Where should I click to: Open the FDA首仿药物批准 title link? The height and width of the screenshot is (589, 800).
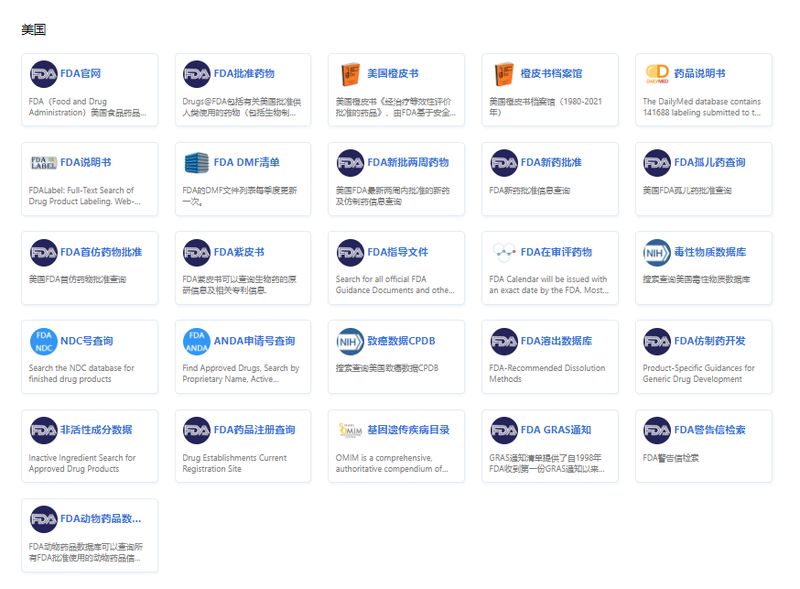(x=101, y=252)
